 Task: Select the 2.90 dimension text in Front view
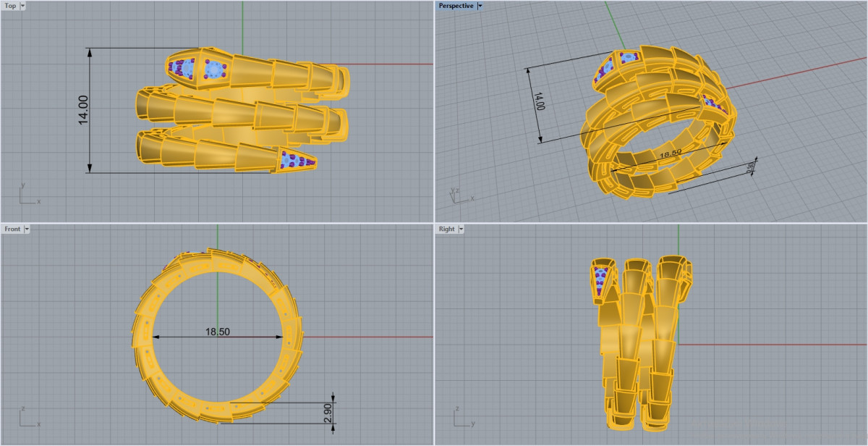328,413
